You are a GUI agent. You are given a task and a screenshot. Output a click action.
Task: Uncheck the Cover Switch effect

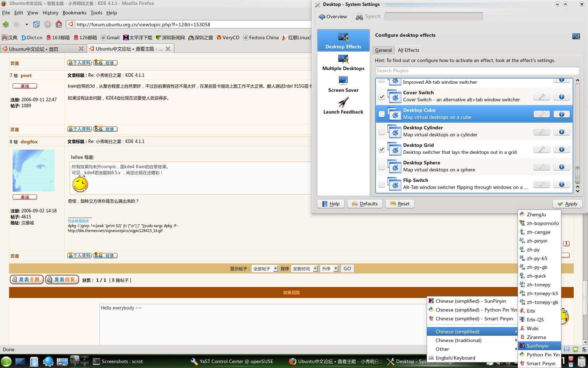(x=381, y=97)
